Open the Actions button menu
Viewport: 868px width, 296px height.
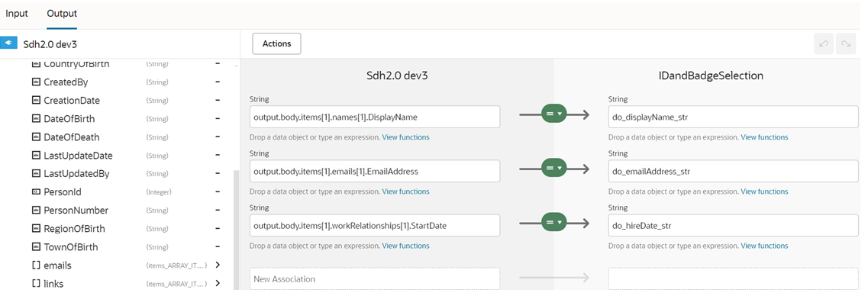point(277,43)
